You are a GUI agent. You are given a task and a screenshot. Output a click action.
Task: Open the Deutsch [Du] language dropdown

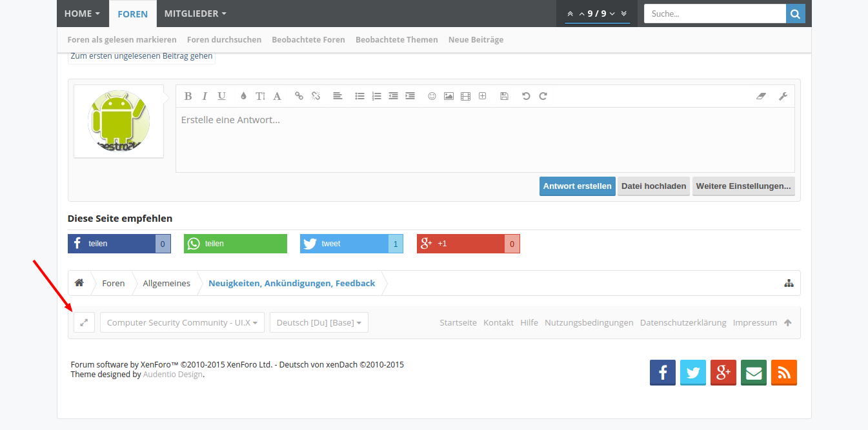click(x=319, y=322)
